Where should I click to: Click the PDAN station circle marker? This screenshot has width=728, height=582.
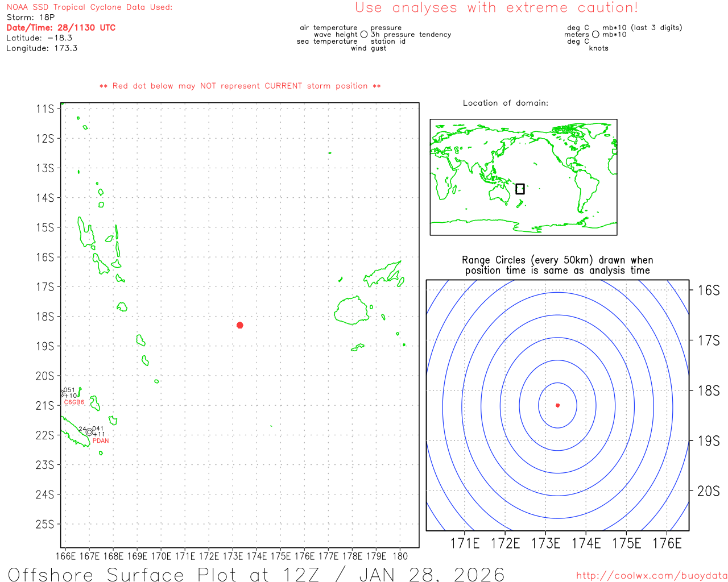coord(89,433)
